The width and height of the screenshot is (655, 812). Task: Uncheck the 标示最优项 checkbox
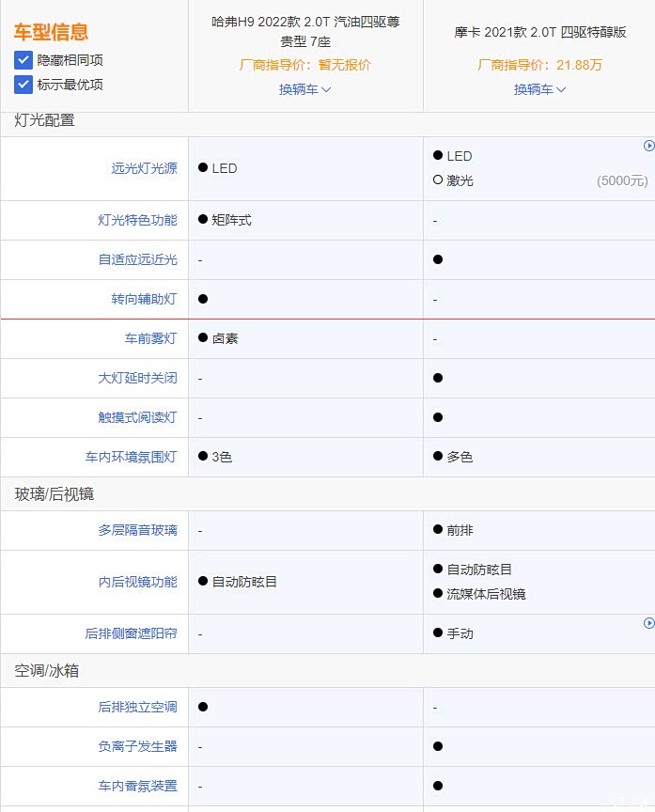[23, 85]
